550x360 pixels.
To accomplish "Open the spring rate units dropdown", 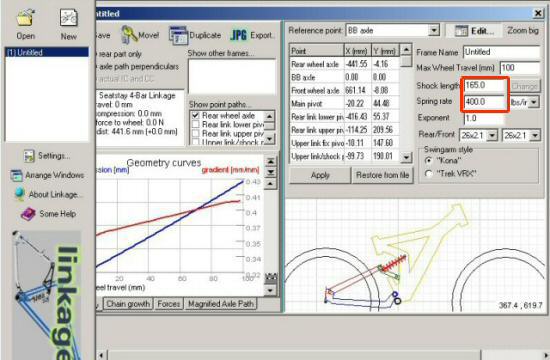I will click(534, 102).
